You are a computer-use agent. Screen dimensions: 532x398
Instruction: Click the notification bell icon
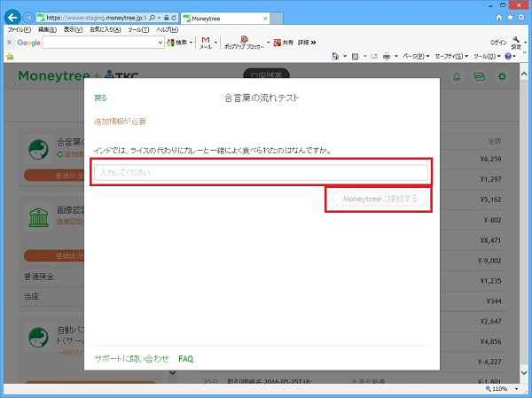pyautogui.click(x=457, y=77)
